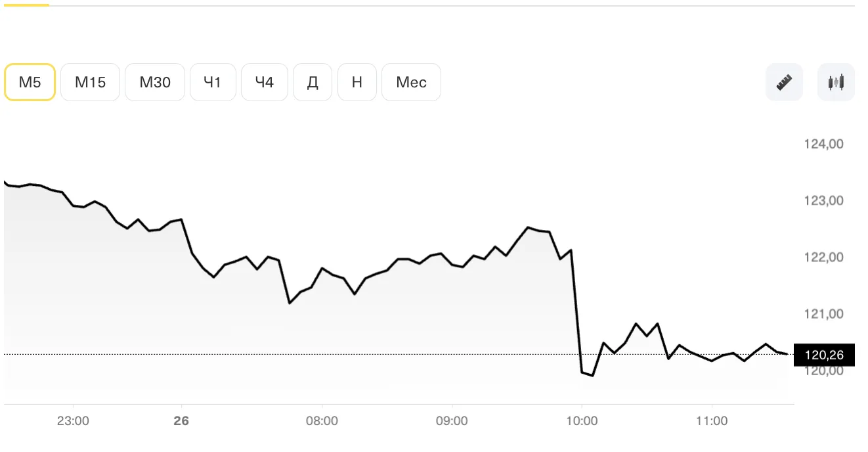This screenshot has width=868, height=452.
Task: Switch to candlestick chart view
Action: click(x=836, y=82)
